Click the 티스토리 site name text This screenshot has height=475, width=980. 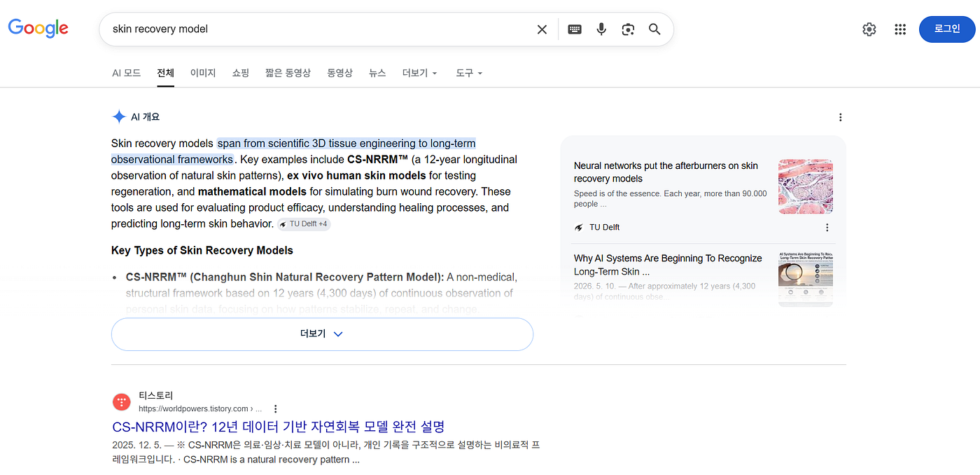click(155, 395)
